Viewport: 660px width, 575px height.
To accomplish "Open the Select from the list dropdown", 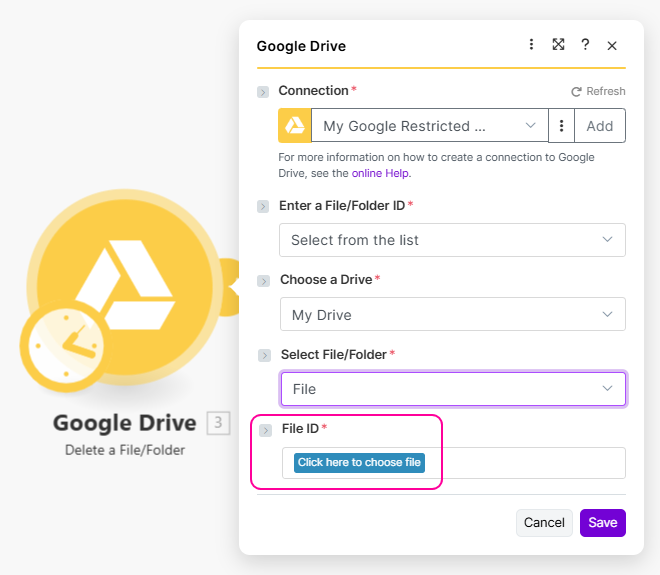I will point(452,240).
